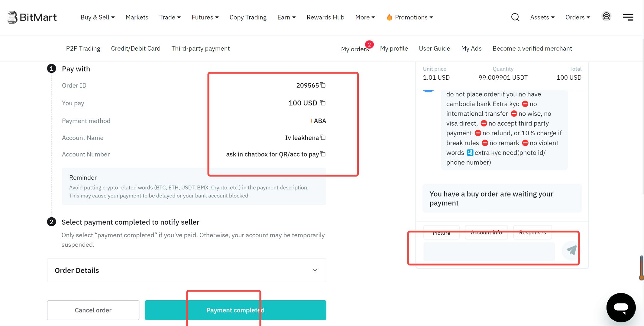Copy the Order ID 209565

click(323, 85)
